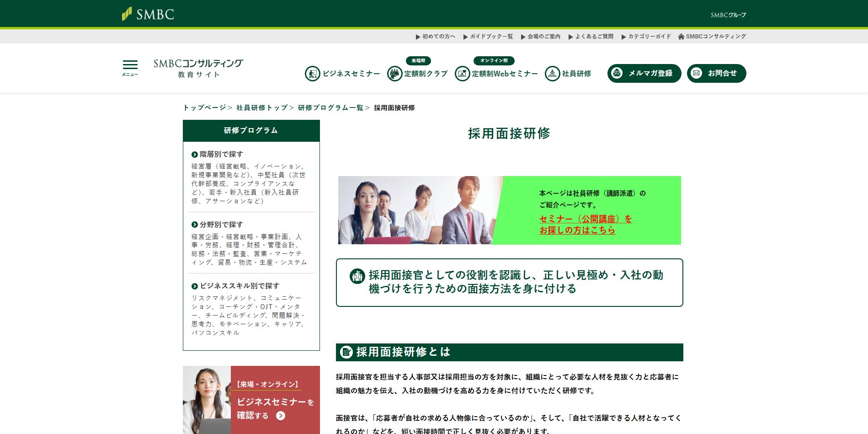Click the 研修プログラム sidebar header
The image size is (868, 434).
(251, 131)
